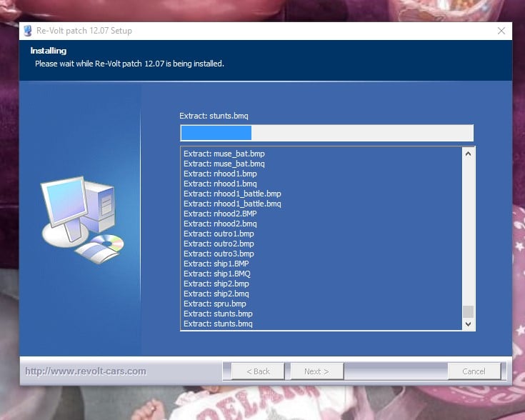The height and width of the screenshot is (420, 525).
Task: Select the ship2.bmq log entry
Action: tap(216, 294)
